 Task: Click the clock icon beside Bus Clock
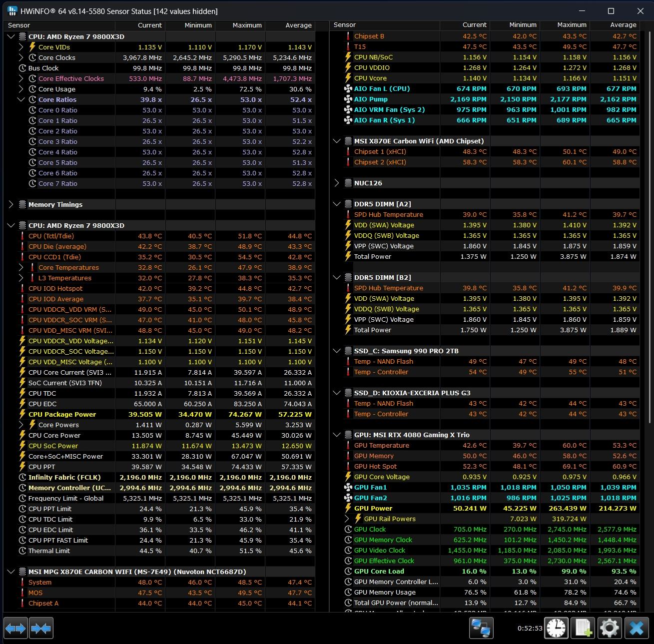point(22,68)
